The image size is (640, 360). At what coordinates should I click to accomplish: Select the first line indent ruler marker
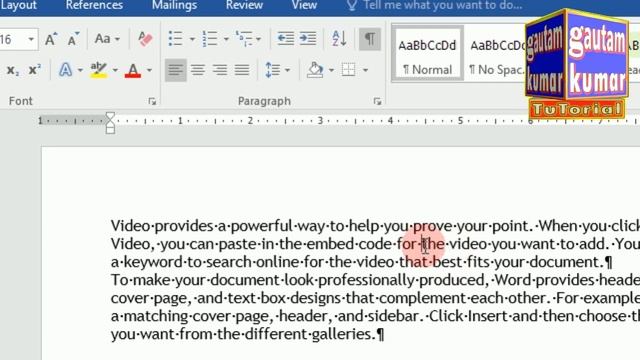tap(110, 116)
